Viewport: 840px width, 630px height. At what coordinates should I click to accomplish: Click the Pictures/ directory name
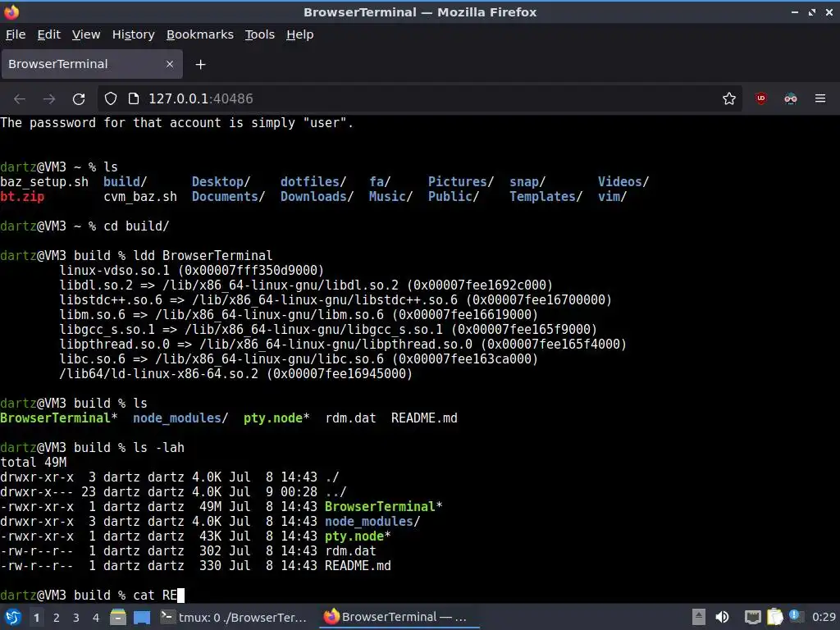[461, 181]
